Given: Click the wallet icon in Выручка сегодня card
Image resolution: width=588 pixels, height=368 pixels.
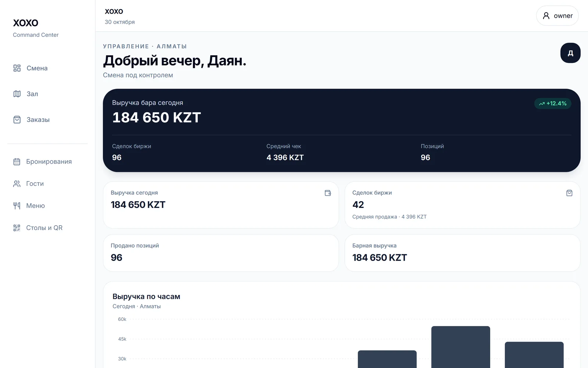Looking at the screenshot, I should (328, 193).
